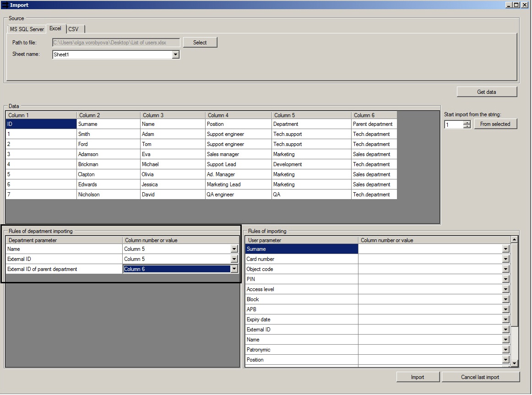Click Cancel last import
Viewport: 532px width, 395px height.
[x=480, y=377]
